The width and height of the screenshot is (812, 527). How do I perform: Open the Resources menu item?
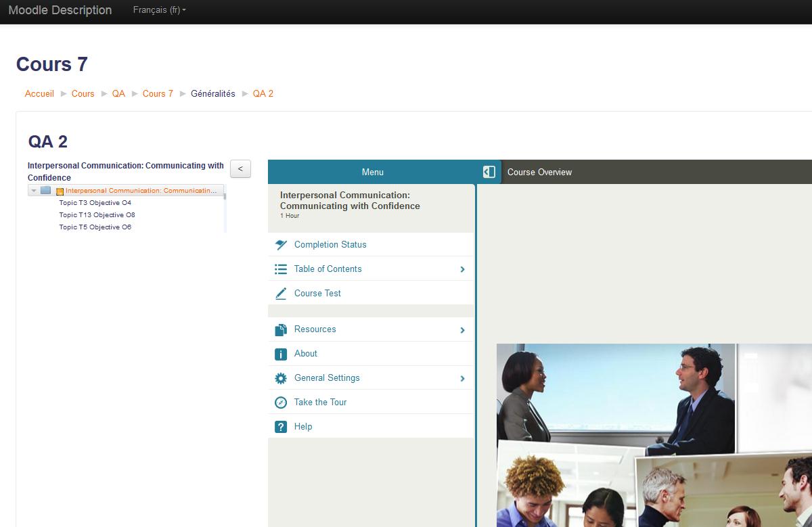[x=371, y=329]
